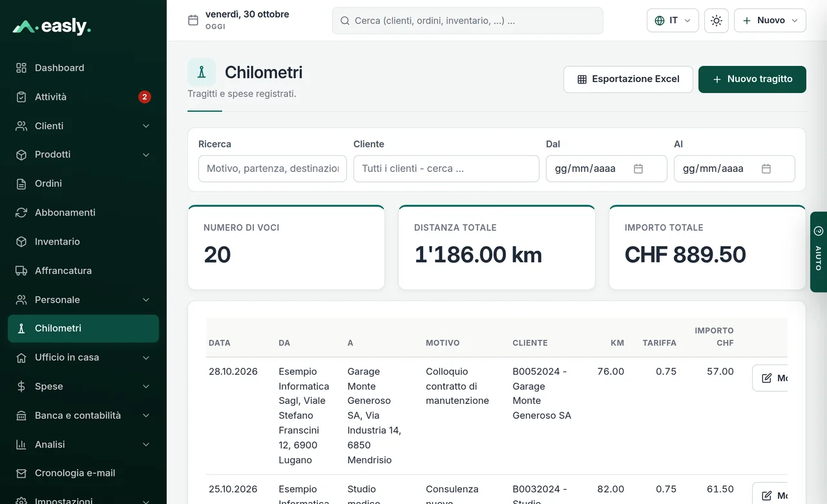The width and height of the screenshot is (827, 504).
Task: Click the Personale users icon
Action: pos(21,300)
